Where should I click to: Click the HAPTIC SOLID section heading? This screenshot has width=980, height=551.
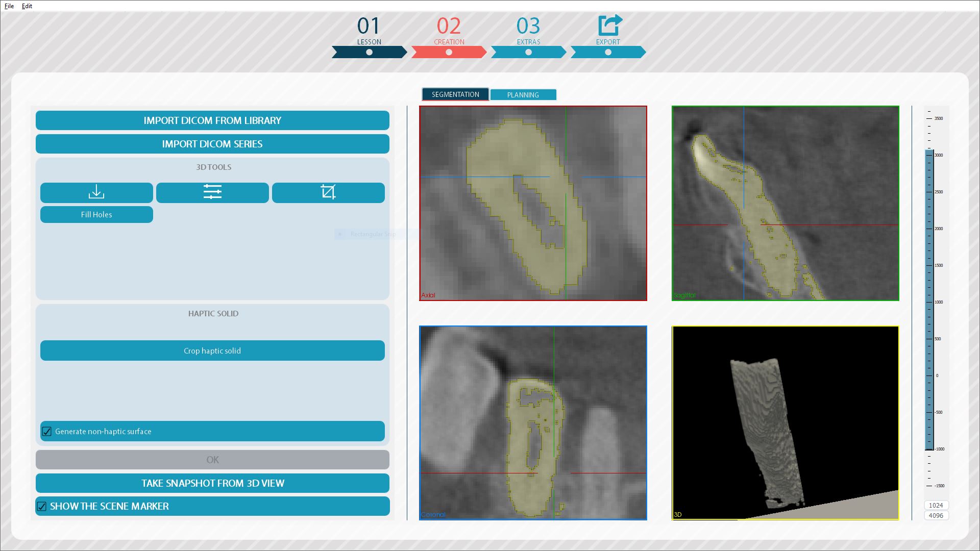(213, 313)
